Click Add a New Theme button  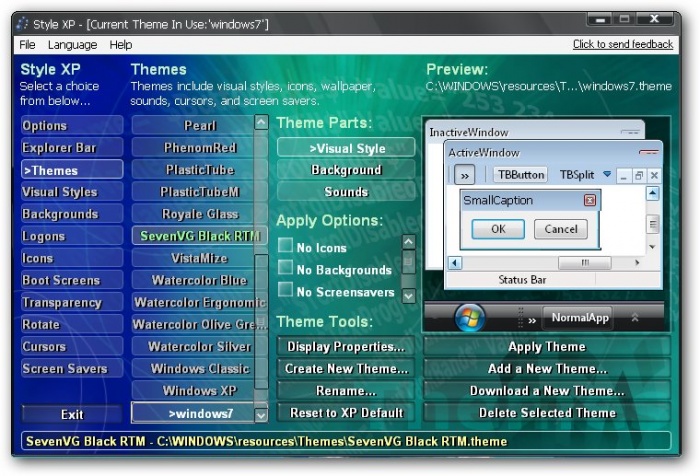(547, 368)
